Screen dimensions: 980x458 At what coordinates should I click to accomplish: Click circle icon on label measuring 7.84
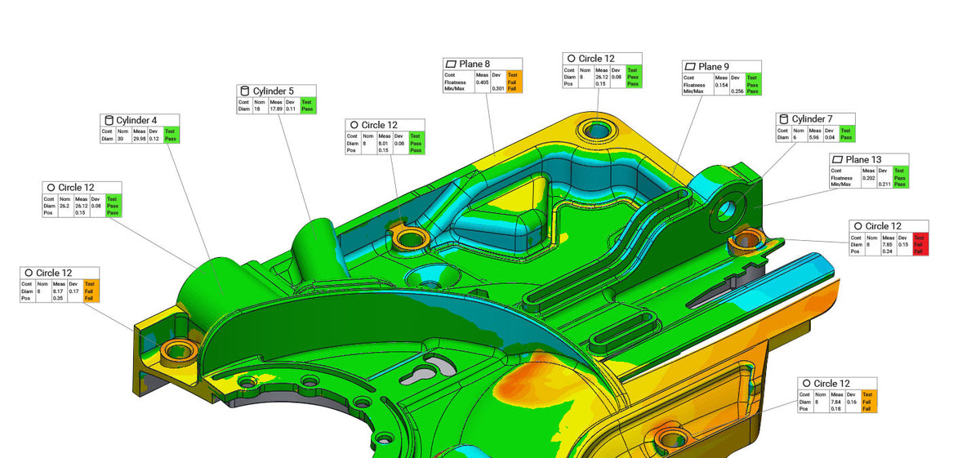coord(806,384)
